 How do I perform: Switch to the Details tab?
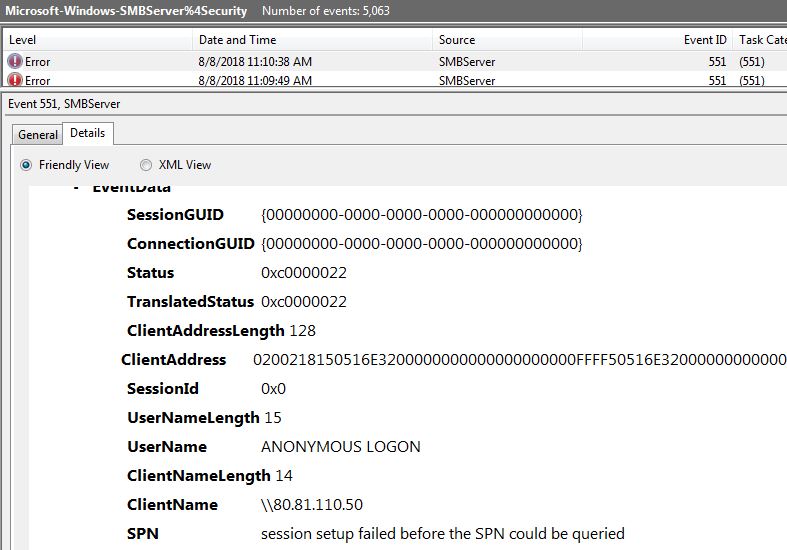click(x=88, y=133)
